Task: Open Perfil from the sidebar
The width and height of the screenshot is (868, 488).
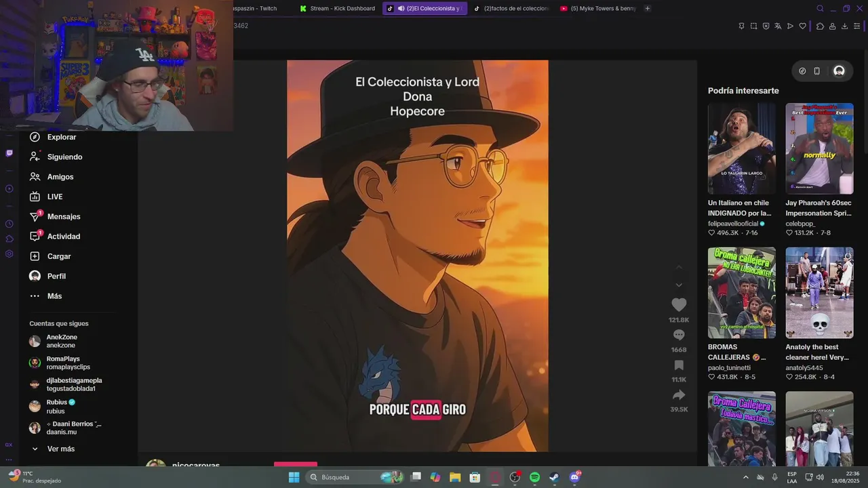Action: point(47,276)
